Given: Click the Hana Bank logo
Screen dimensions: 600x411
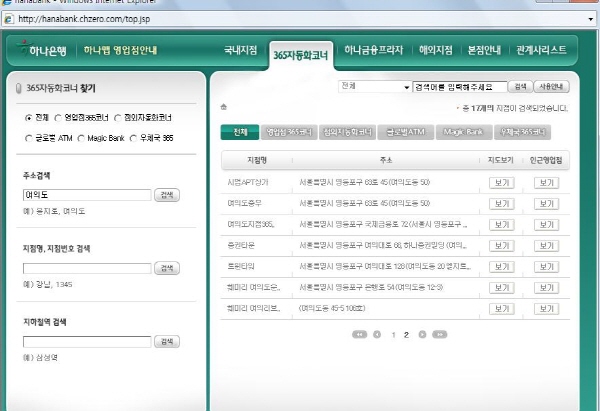Looking at the screenshot, I should [41, 49].
